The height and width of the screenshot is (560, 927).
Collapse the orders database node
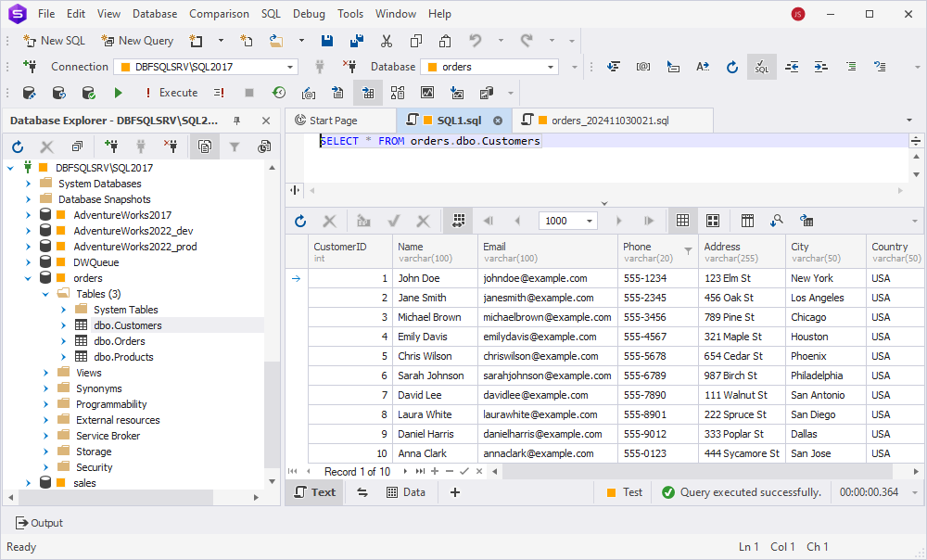click(x=29, y=278)
